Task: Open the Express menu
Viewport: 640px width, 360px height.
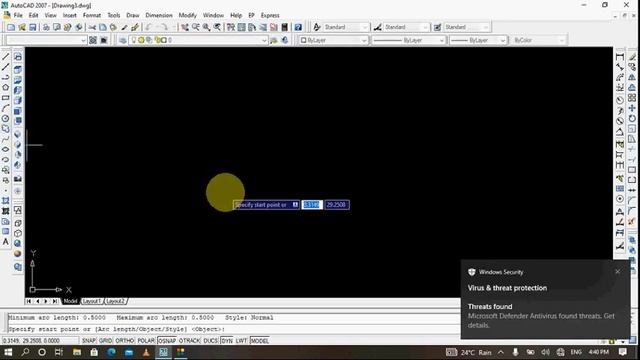Action: click(x=270, y=15)
